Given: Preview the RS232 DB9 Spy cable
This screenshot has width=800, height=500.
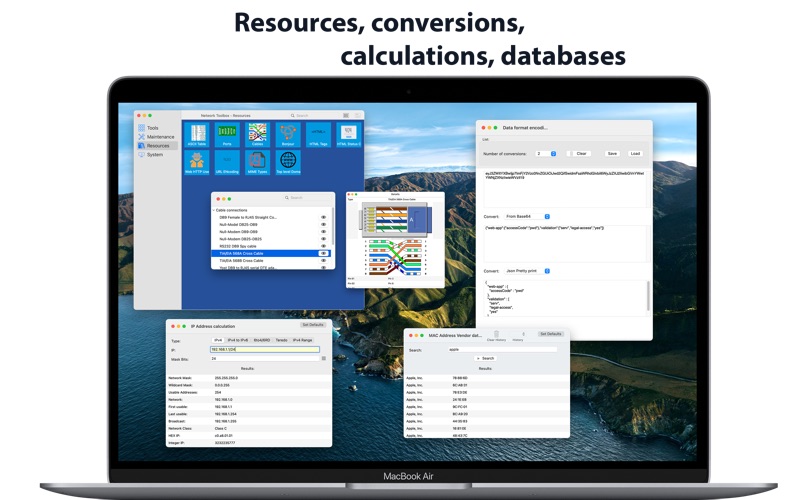Looking at the screenshot, I should coord(323,246).
